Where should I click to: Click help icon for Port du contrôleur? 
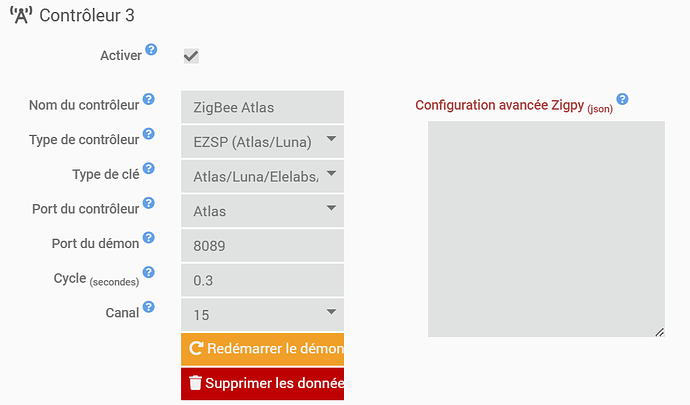[x=149, y=203]
